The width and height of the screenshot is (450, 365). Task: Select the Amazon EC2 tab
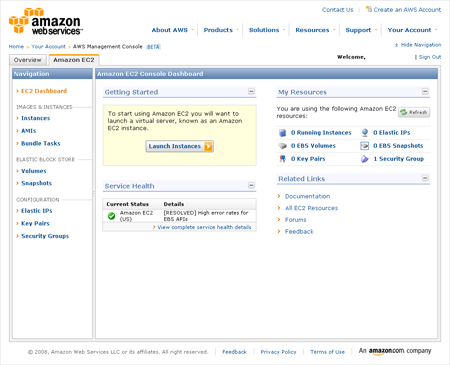[x=74, y=60]
